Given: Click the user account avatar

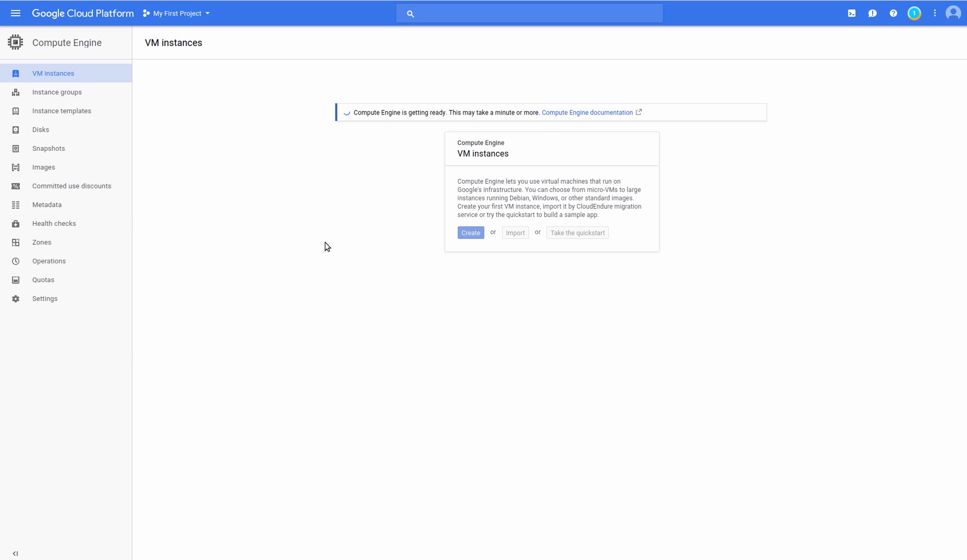Looking at the screenshot, I should (953, 14).
